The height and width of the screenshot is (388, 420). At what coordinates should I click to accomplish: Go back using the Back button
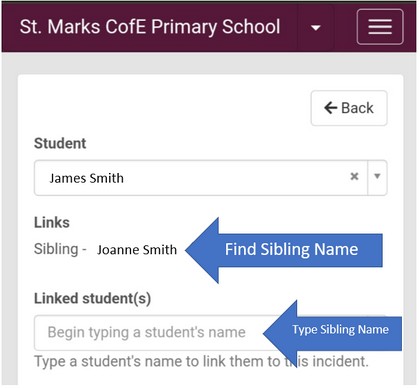click(x=349, y=108)
